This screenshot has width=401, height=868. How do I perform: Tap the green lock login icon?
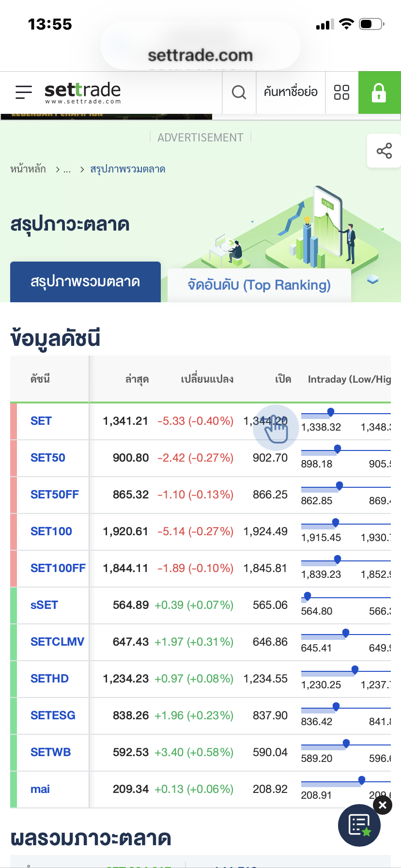379,93
